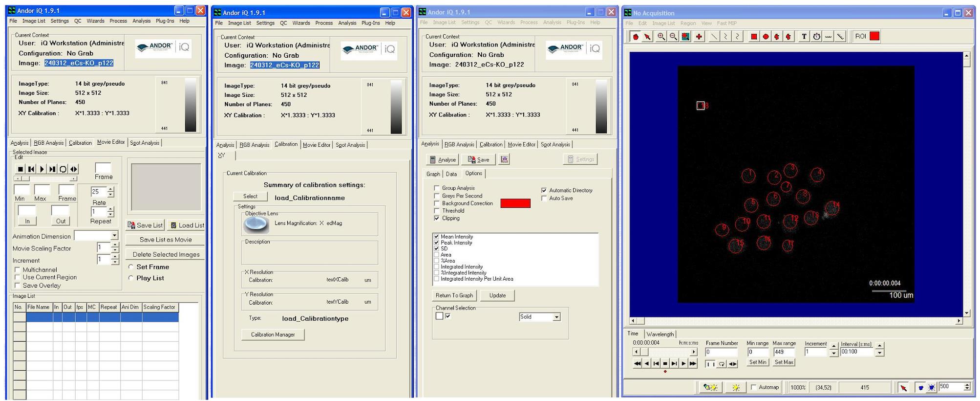Select the zoom out magnifier tool
This screenshot has height=401, width=980.
pos(673,37)
